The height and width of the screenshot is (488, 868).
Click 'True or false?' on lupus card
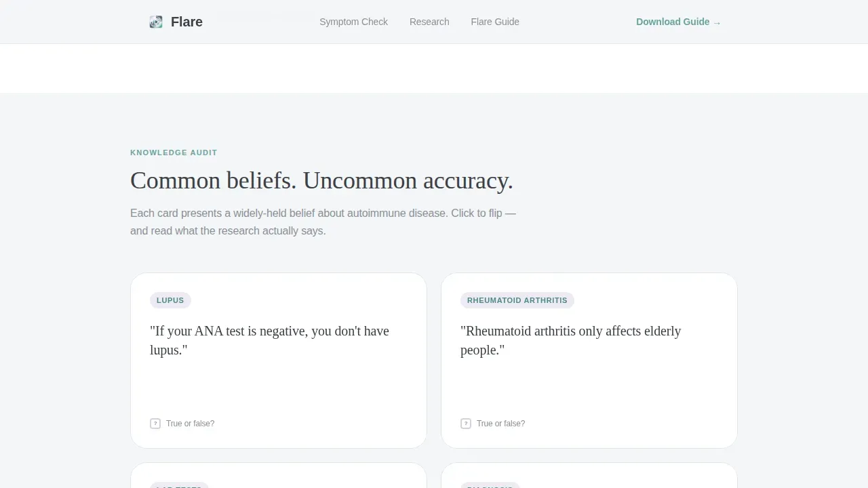(x=190, y=424)
